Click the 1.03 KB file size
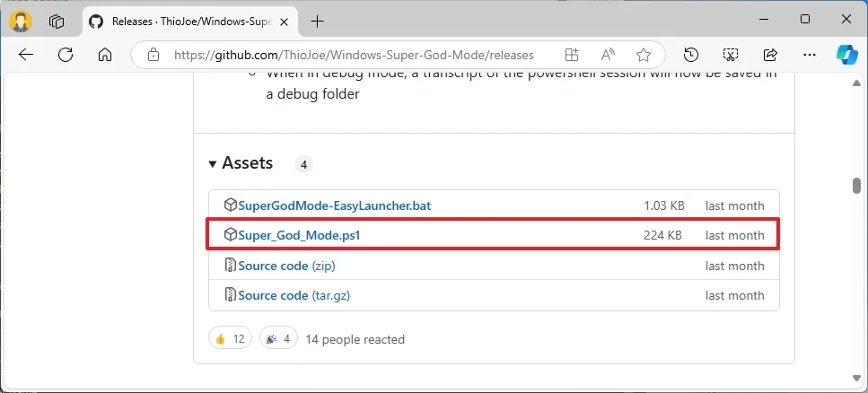 pyautogui.click(x=664, y=205)
